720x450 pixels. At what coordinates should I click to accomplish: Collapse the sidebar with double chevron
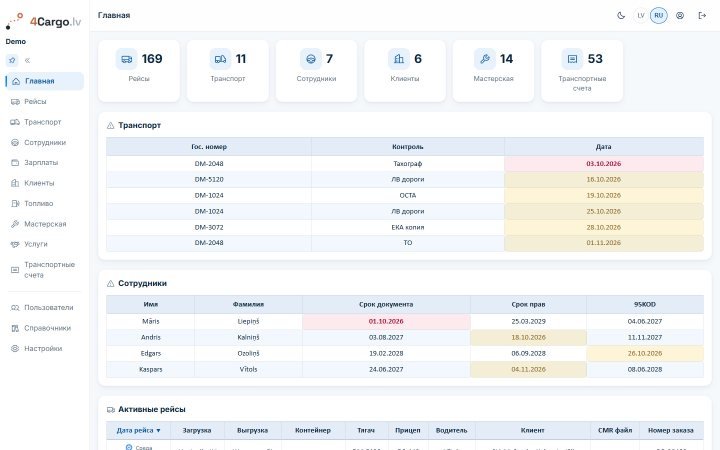28,60
